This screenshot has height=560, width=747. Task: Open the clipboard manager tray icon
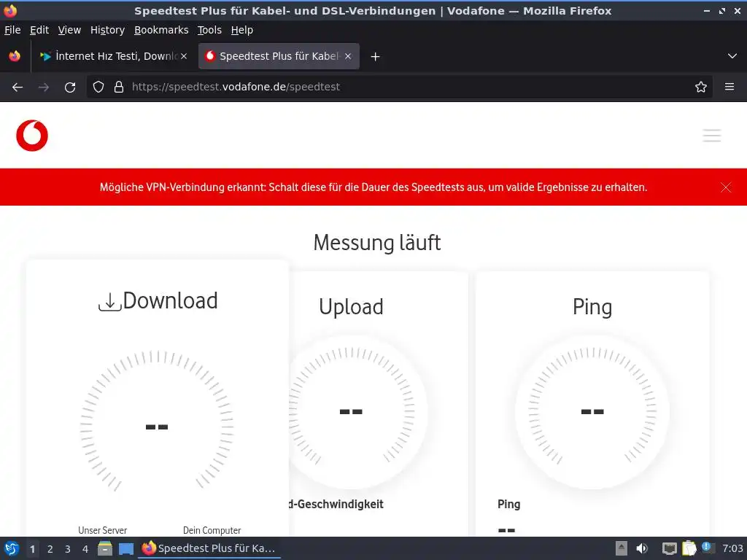[x=689, y=548]
